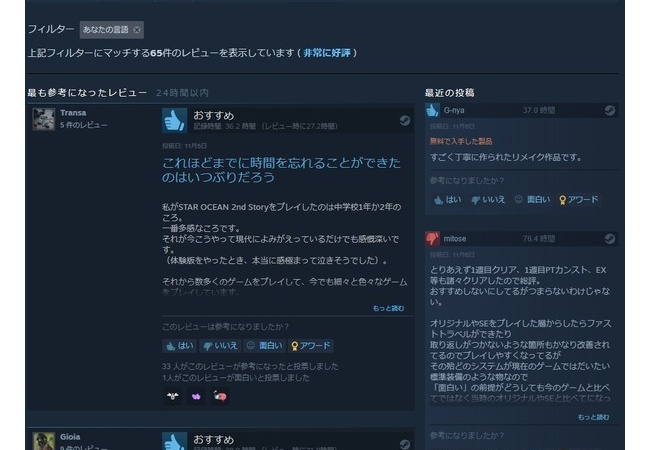Select the 最近の投稿 heading

[449, 93]
